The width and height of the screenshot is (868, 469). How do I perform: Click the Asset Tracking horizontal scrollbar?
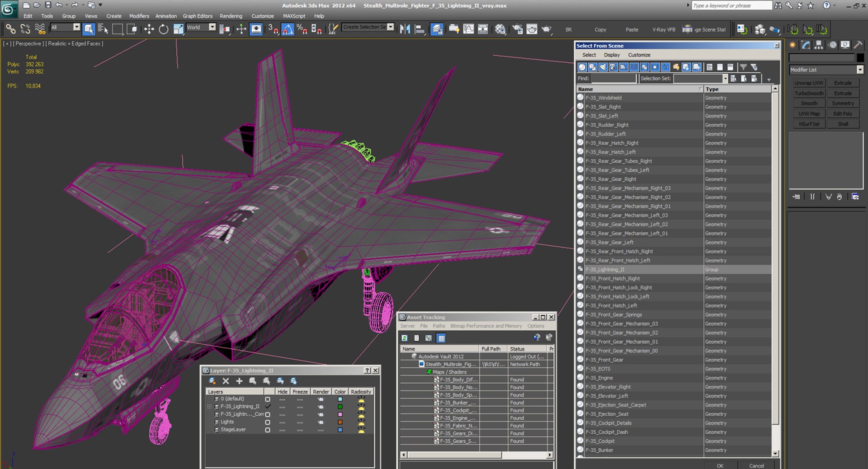pyautogui.click(x=477, y=455)
